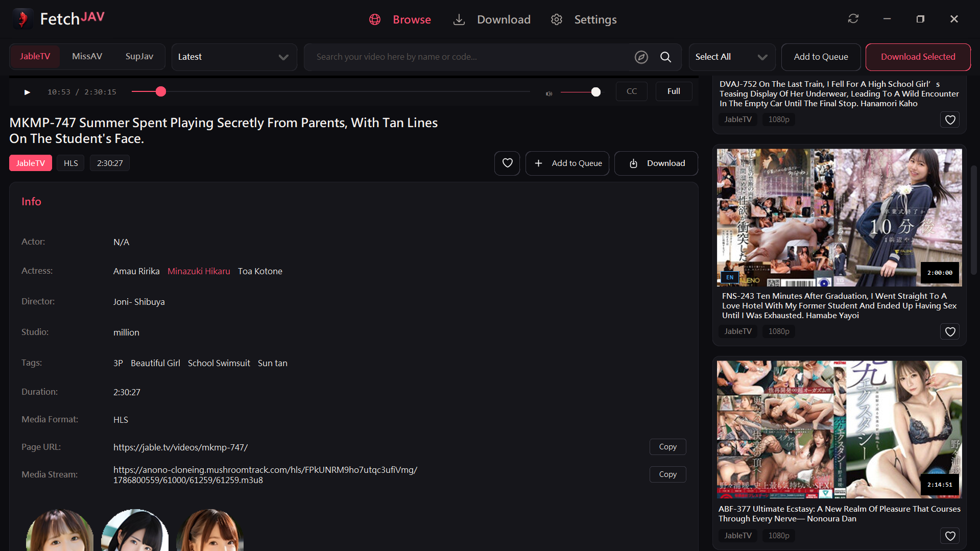This screenshot has width=980, height=551.
Task: Click the Download tray icon in header
Action: [459, 19]
